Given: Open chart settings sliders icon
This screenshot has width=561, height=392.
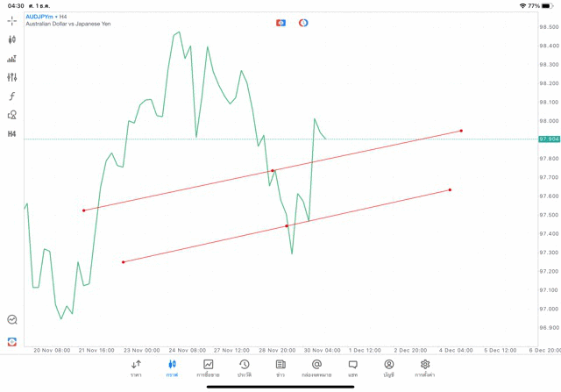Looking at the screenshot, I should pyautogui.click(x=12, y=77).
